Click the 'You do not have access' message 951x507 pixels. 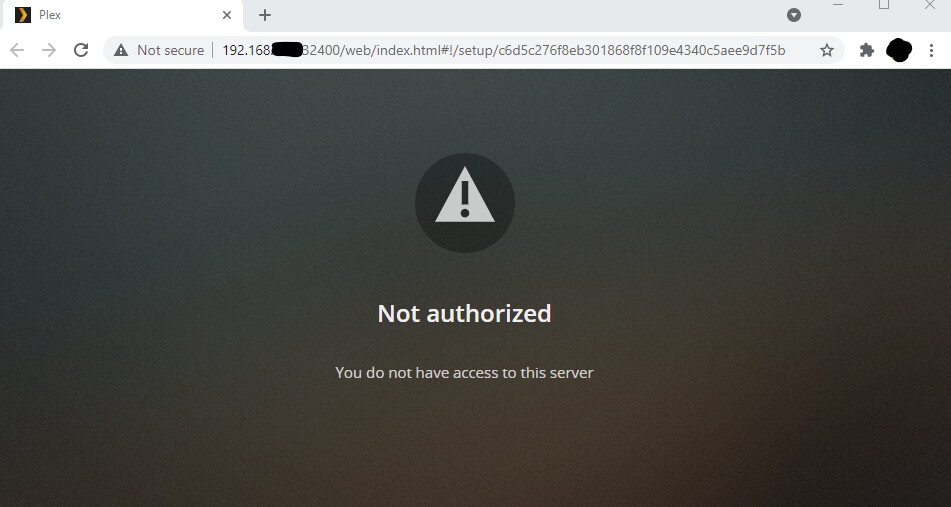(x=465, y=372)
